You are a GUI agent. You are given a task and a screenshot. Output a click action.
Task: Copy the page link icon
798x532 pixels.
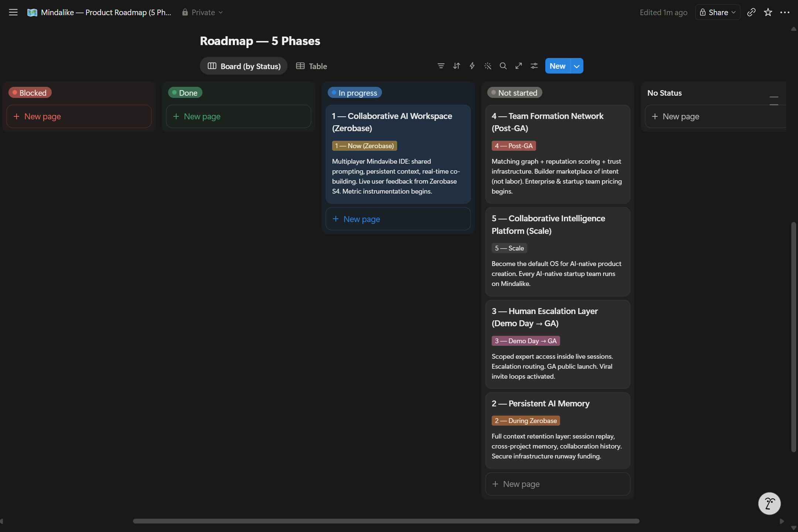click(751, 12)
